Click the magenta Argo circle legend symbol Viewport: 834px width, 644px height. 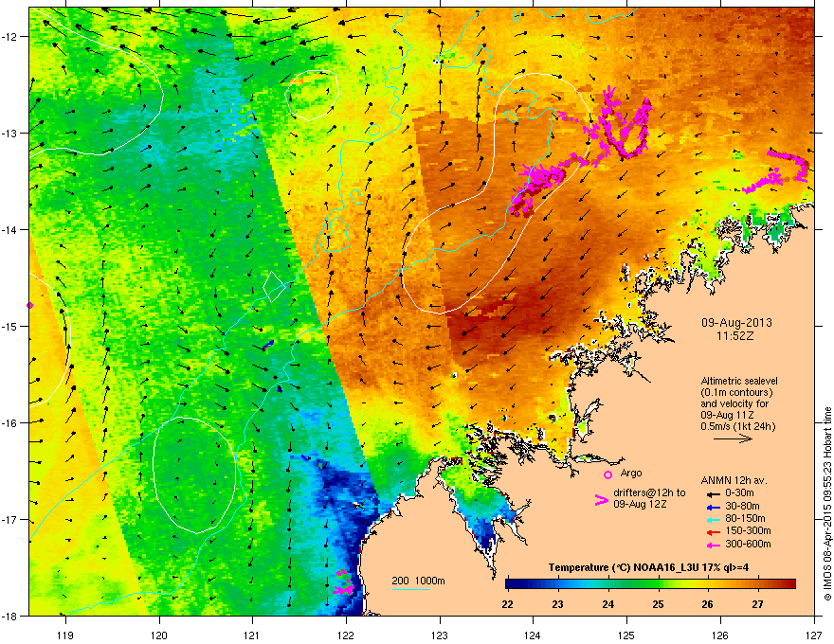coord(607,474)
